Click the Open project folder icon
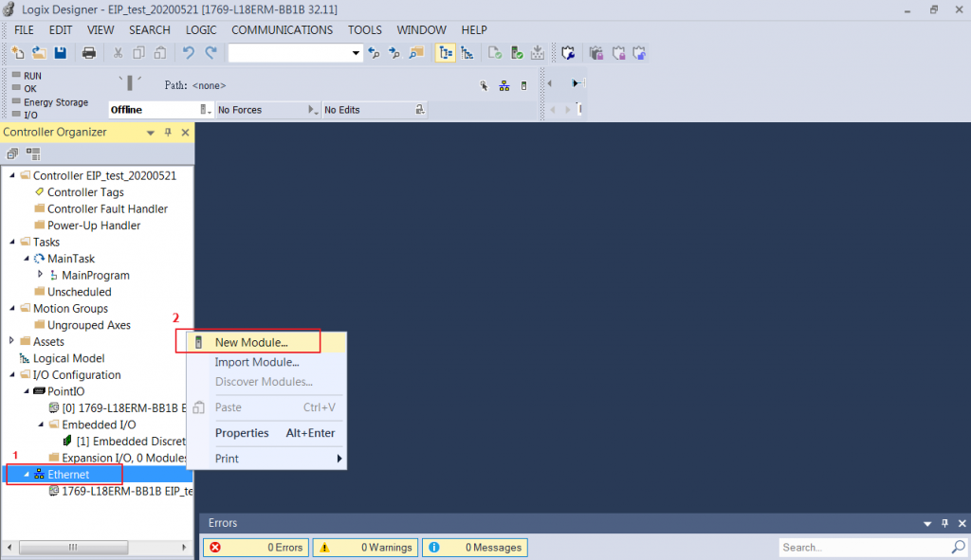 tap(39, 53)
